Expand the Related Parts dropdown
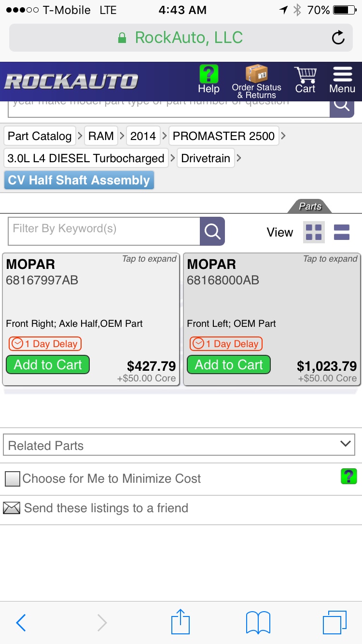 click(x=179, y=445)
